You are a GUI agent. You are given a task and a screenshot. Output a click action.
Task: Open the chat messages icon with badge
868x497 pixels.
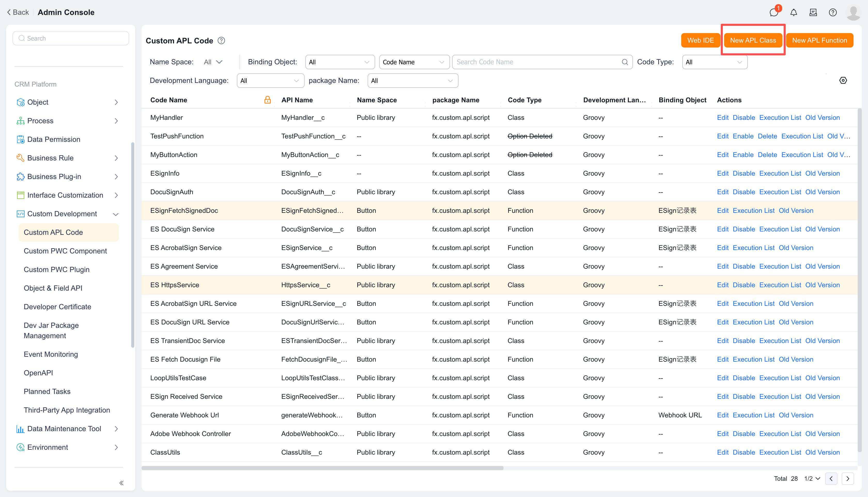point(773,13)
